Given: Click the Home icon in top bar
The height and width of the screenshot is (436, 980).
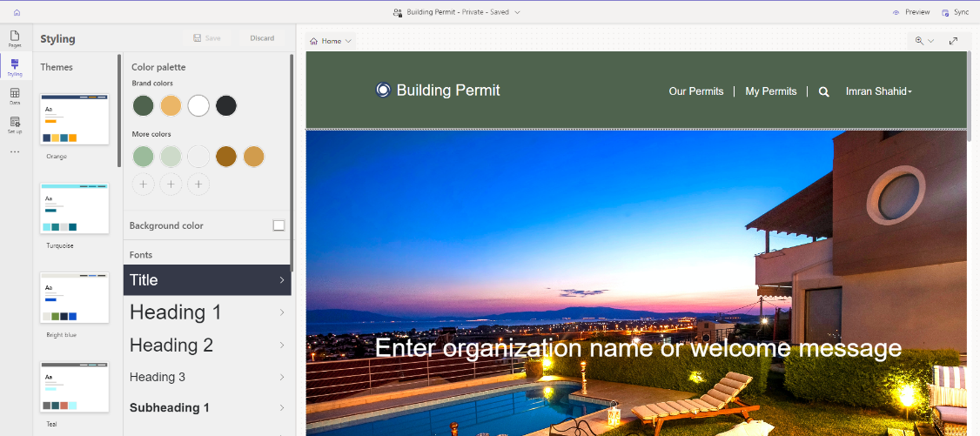Looking at the screenshot, I should point(17,12).
